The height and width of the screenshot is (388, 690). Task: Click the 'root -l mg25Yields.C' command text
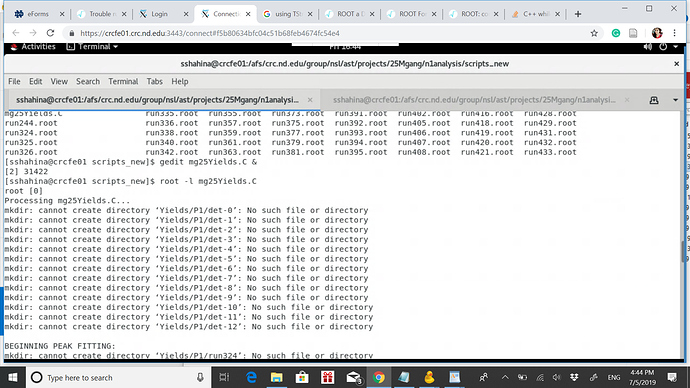point(208,181)
